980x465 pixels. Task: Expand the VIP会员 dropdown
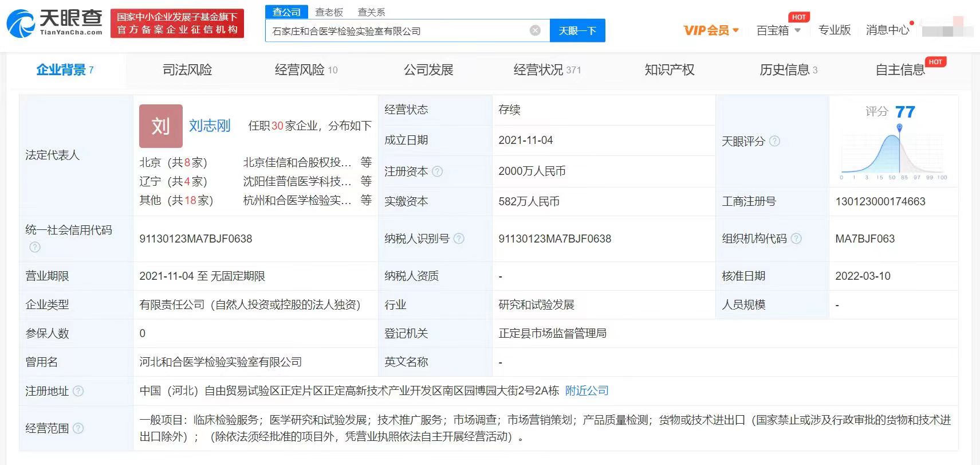point(711,30)
